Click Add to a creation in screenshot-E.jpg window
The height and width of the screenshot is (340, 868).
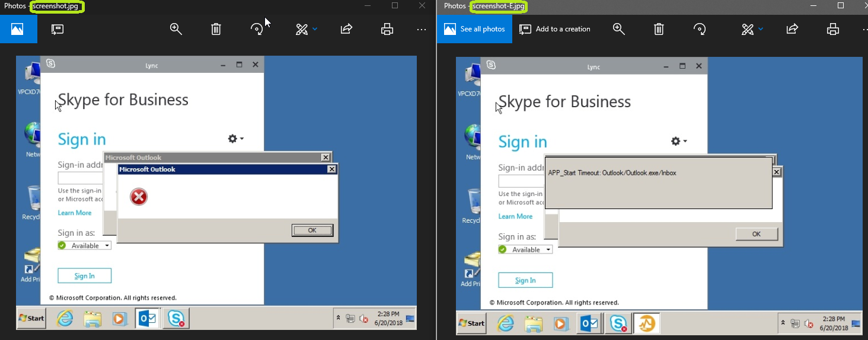(555, 29)
